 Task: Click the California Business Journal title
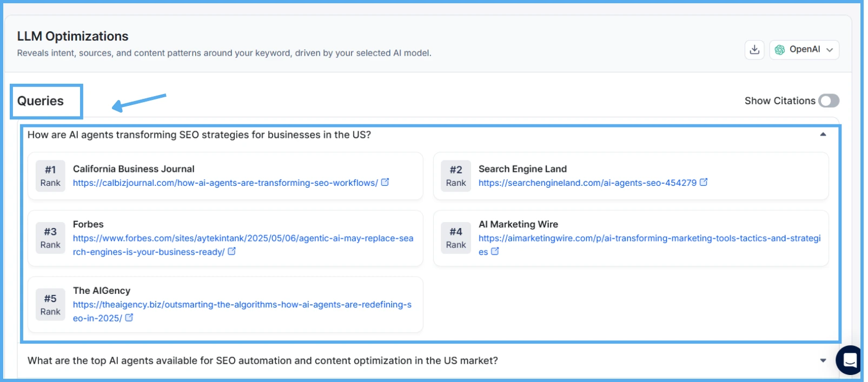click(134, 169)
